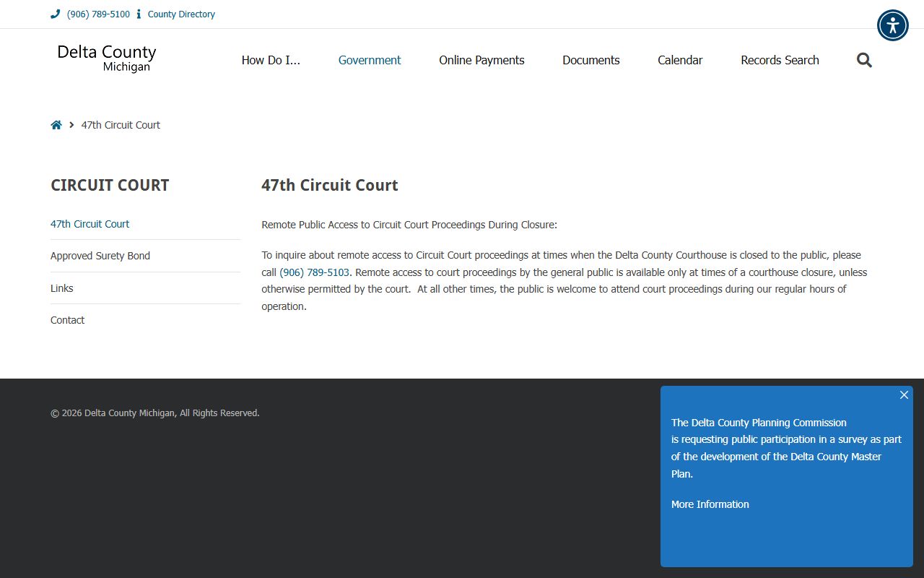Open the Online Payments menu
This screenshot has width=924, height=578.
coord(481,60)
